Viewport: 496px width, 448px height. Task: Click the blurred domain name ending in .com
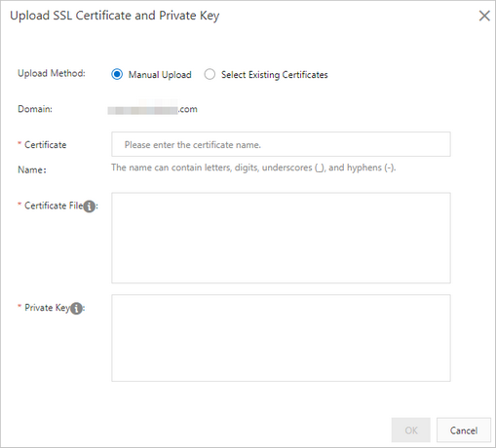[x=152, y=109]
